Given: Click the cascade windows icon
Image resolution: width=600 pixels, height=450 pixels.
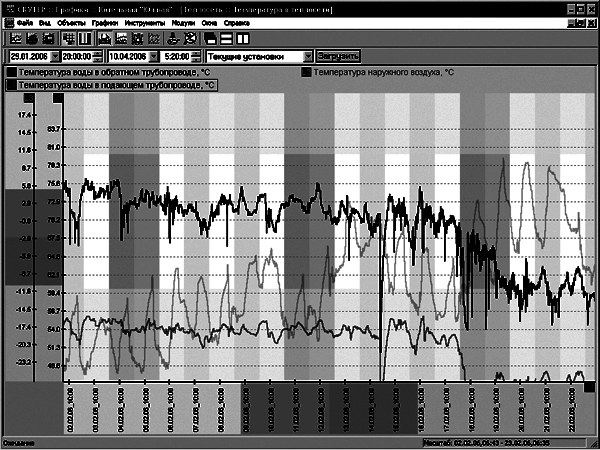Looking at the screenshot, I should pyautogui.click(x=210, y=39).
